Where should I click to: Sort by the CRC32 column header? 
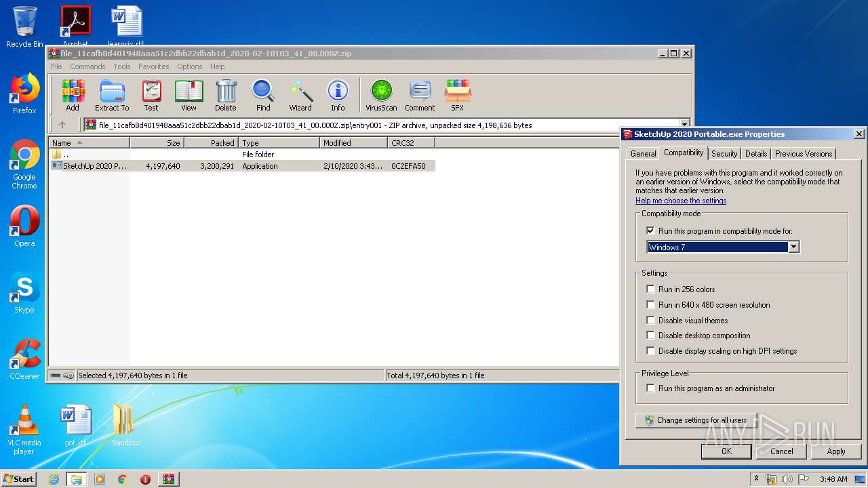411,143
